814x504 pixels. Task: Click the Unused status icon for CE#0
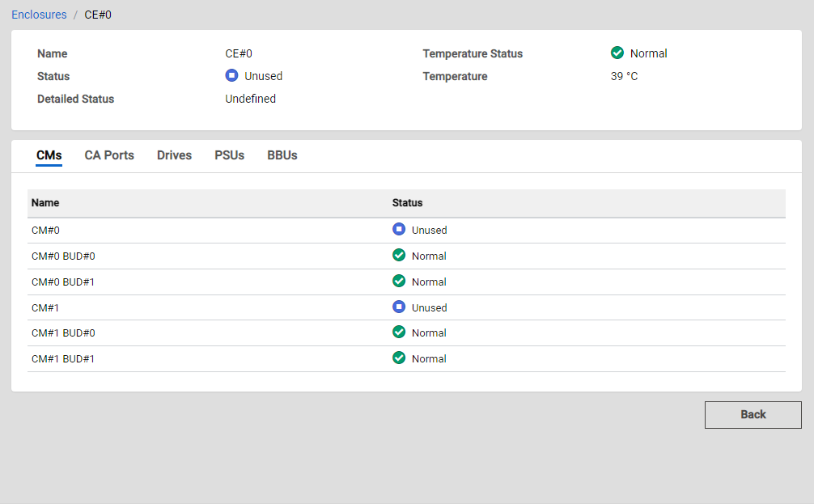point(231,76)
